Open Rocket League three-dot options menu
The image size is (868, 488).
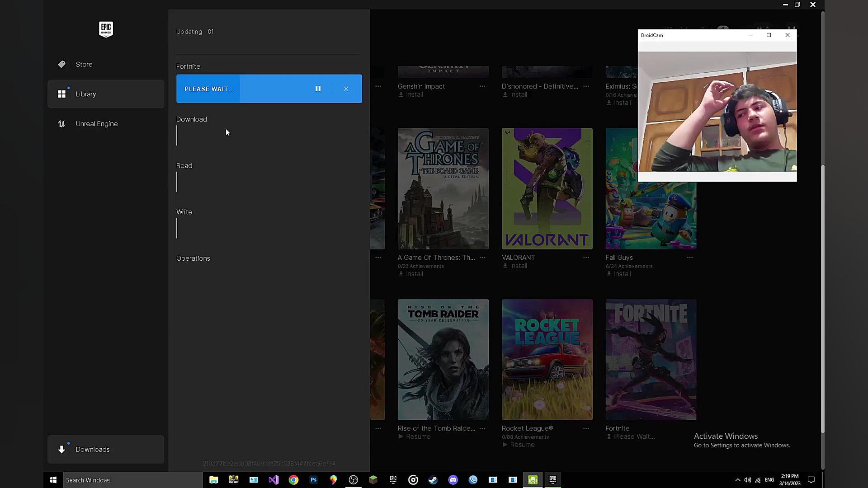click(586, 428)
